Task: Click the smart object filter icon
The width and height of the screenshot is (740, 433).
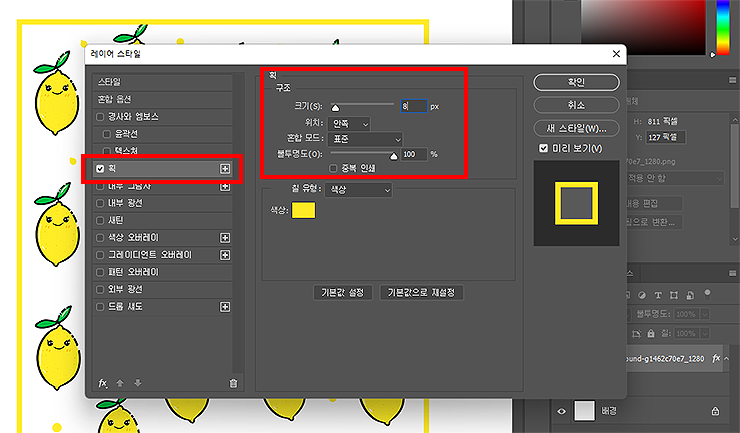Action: [690, 295]
